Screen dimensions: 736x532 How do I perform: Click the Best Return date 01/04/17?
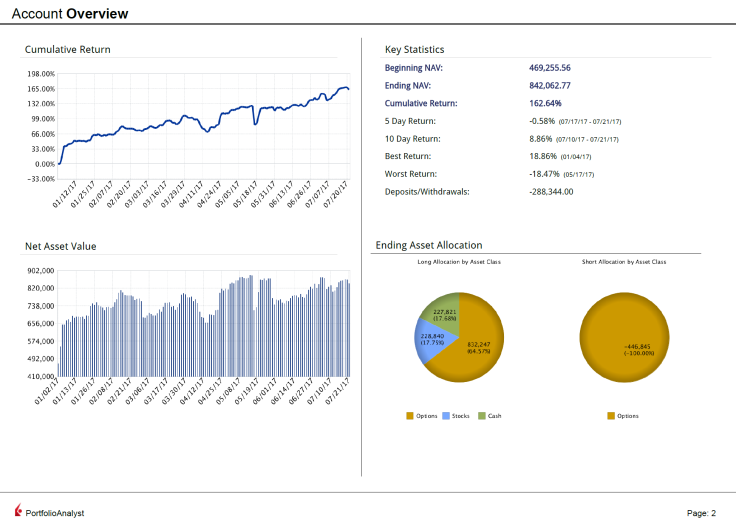(576, 157)
